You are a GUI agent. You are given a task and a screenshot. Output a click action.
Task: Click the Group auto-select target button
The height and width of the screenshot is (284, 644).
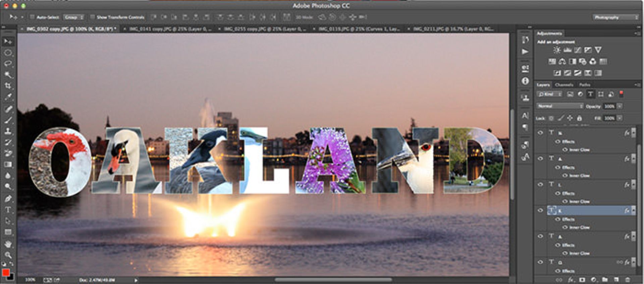pyautogui.click(x=74, y=17)
